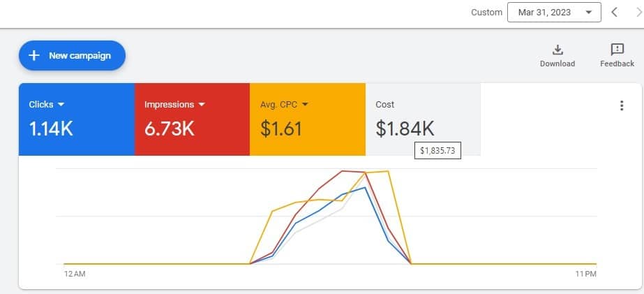Go to previous date with left chevron

(614, 13)
